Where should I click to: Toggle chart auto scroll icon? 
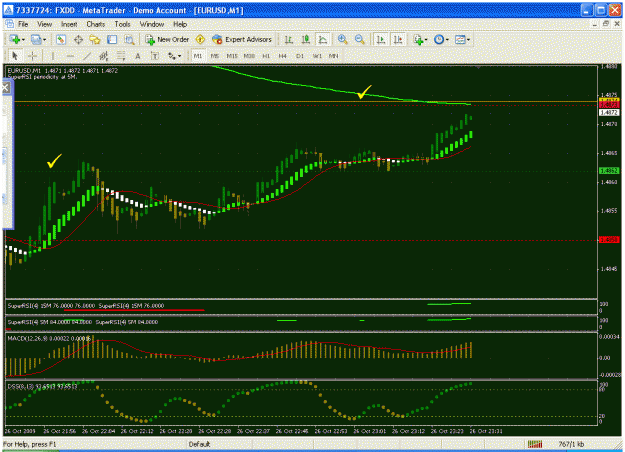(381, 39)
